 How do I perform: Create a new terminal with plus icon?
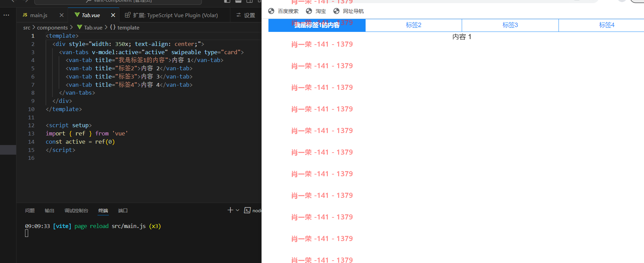(x=230, y=210)
